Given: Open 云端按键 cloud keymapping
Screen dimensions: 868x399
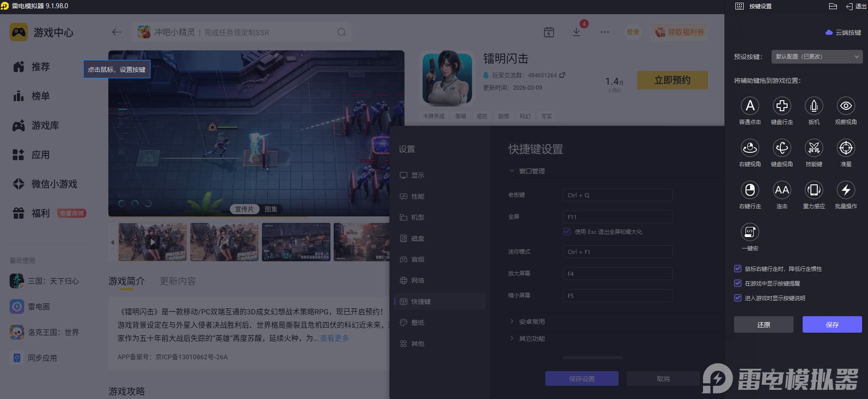Looking at the screenshot, I should pyautogui.click(x=843, y=32).
